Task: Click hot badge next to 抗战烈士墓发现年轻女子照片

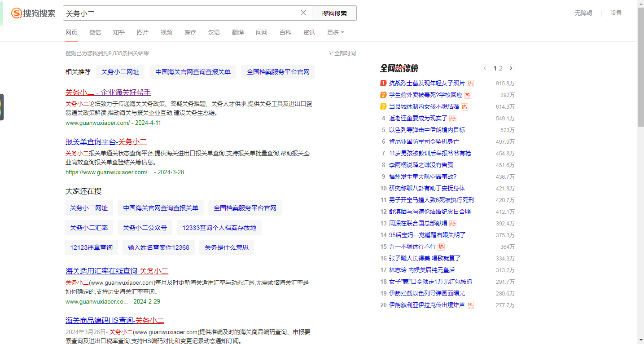Action: (x=470, y=83)
